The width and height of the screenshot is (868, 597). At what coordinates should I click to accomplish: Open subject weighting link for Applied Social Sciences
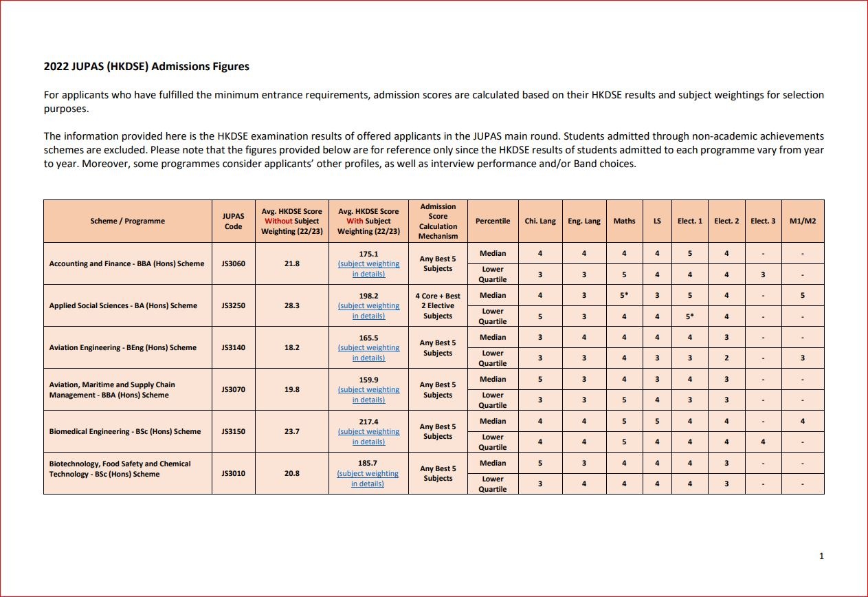368,311
